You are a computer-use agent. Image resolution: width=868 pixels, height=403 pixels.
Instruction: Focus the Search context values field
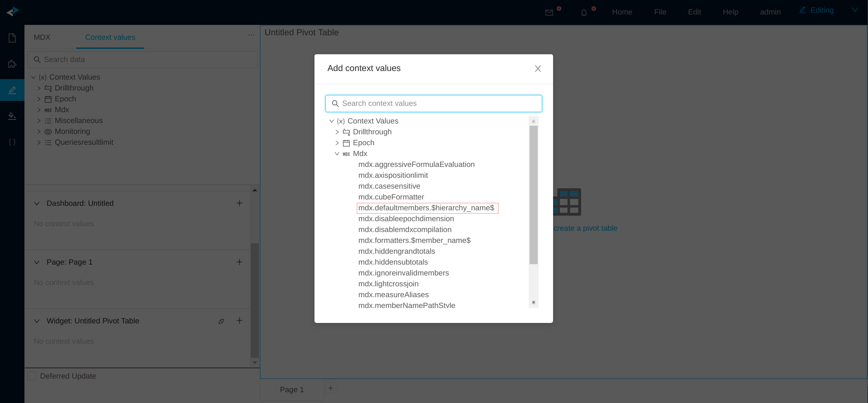434,104
